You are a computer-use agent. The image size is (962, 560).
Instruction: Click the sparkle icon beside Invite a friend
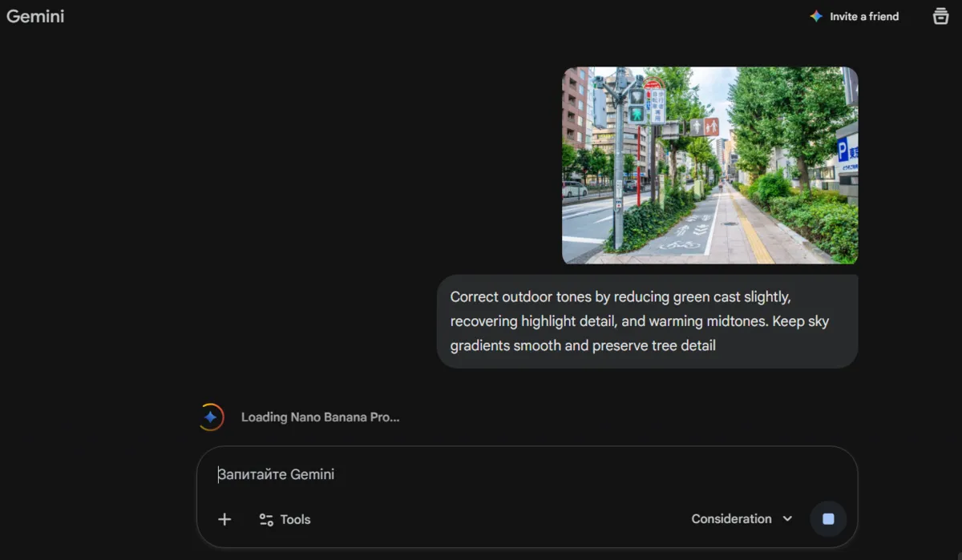point(815,16)
